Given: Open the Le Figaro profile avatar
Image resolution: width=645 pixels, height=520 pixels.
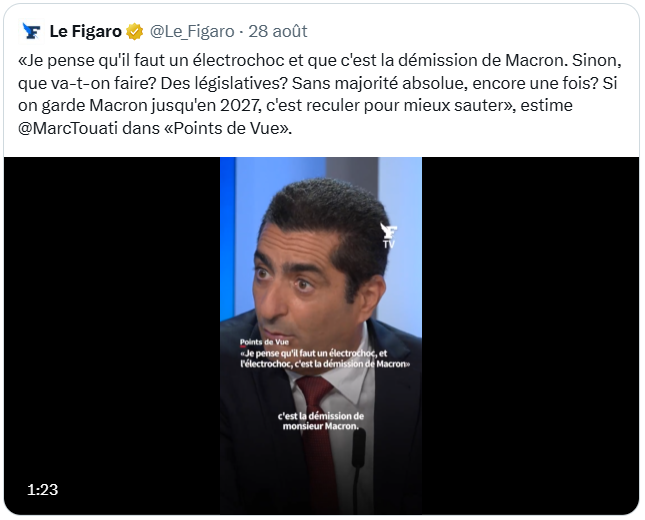Looking at the screenshot, I should pyautogui.click(x=31, y=31).
